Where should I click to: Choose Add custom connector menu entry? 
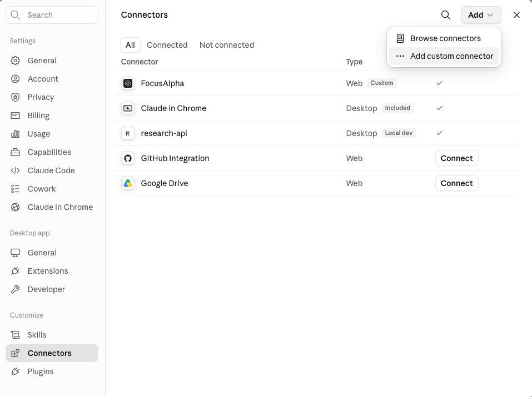(444, 56)
